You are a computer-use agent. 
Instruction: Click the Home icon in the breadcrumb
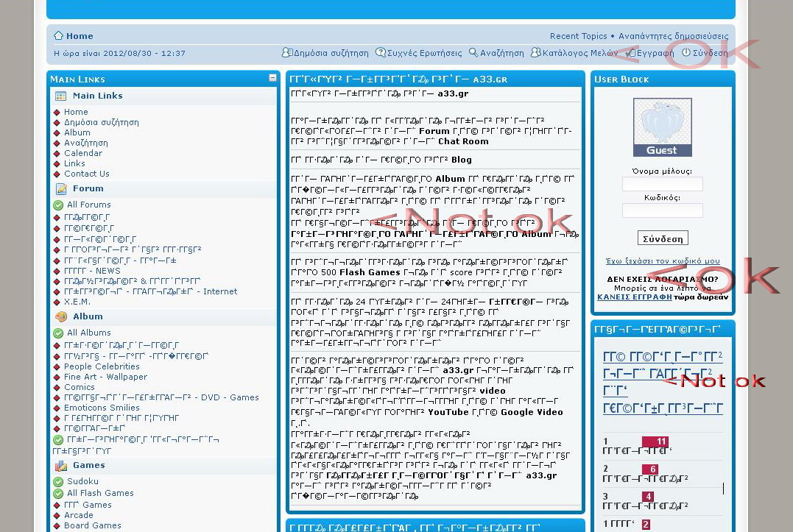click(x=58, y=36)
